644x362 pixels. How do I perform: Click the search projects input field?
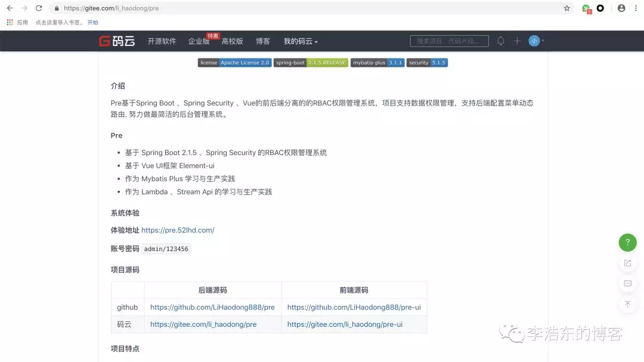click(x=450, y=41)
